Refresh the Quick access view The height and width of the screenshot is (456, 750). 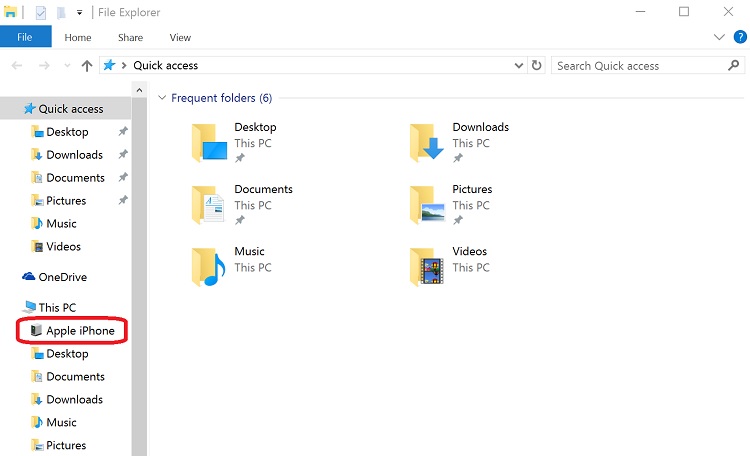tap(537, 65)
